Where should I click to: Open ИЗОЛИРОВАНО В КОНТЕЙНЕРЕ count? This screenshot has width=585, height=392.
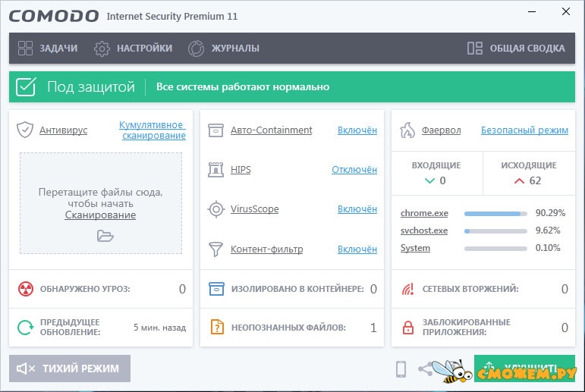(x=373, y=289)
